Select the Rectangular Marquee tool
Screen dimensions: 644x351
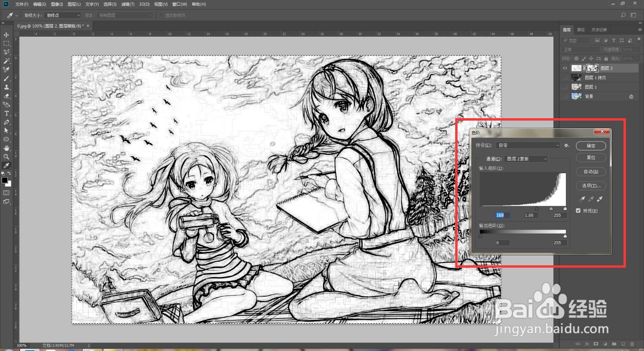click(6, 43)
